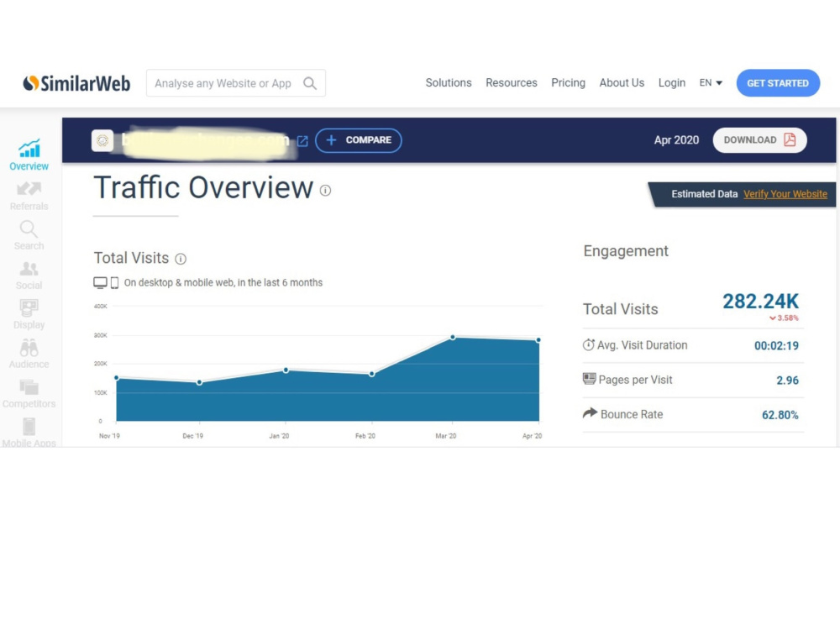Screen dimensions: 840x630
Task: Click the Pages per Visit icon
Action: coord(589,380)
